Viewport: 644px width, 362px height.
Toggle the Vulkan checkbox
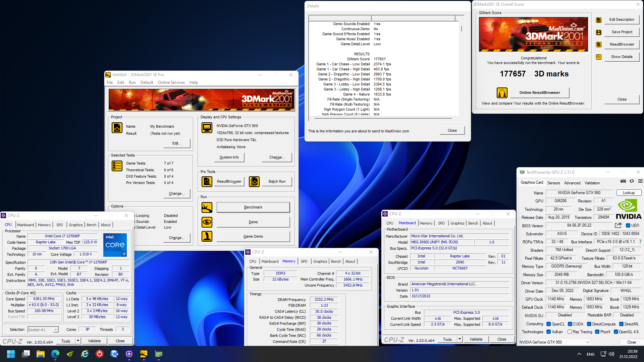click(549, 332)
